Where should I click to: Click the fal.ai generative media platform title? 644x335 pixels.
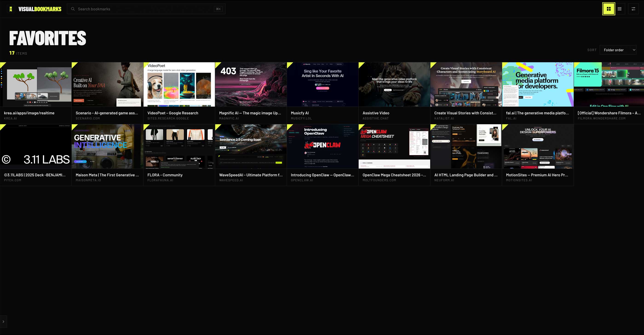click(x=538, y=113)
